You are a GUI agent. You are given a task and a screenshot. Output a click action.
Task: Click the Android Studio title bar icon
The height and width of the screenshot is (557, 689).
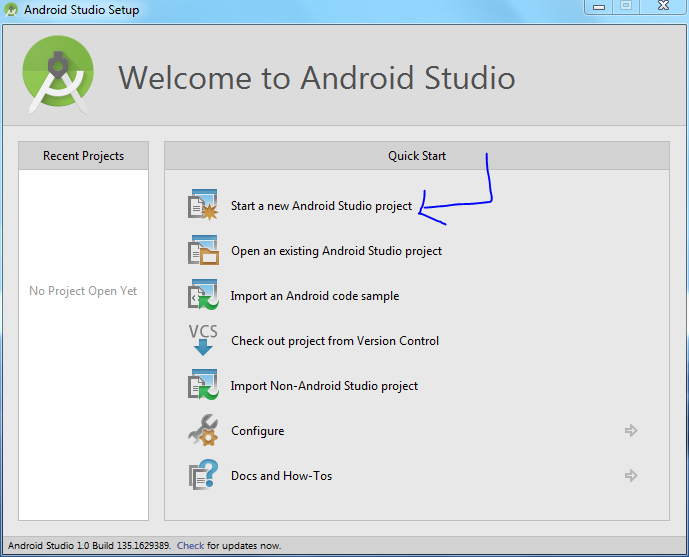click(x=11, y=9)
